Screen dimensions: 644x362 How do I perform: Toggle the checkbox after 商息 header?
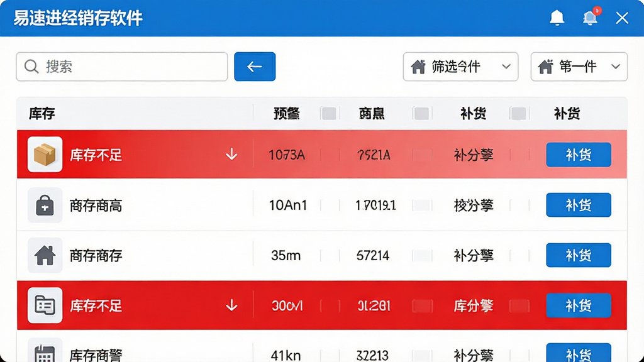point(421,113)
